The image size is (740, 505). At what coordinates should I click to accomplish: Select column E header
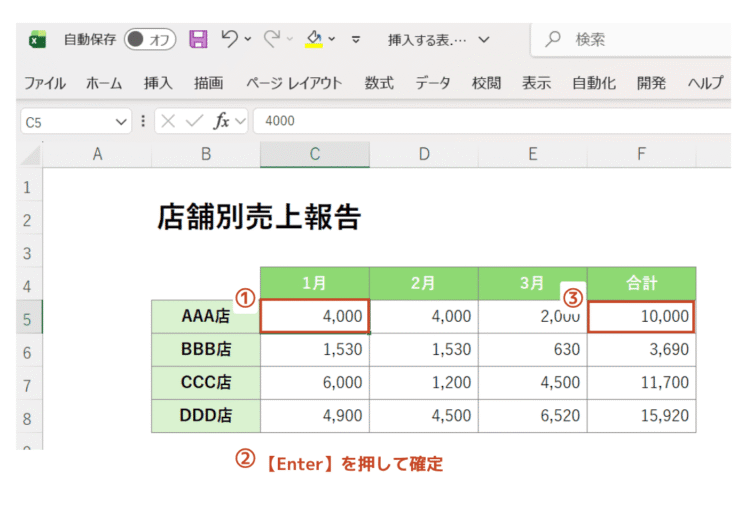coord(533,154)
